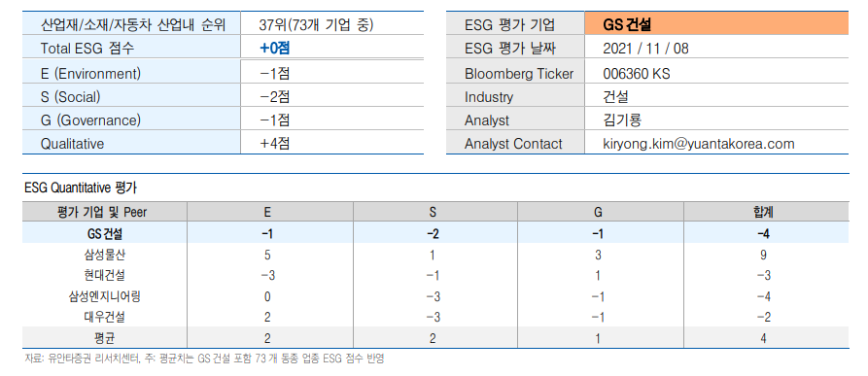The width and height of the screenshot is (868, 376).
Task: Click the bold GS 건설 row name in Quantitative table
Action: coord(105,234)
